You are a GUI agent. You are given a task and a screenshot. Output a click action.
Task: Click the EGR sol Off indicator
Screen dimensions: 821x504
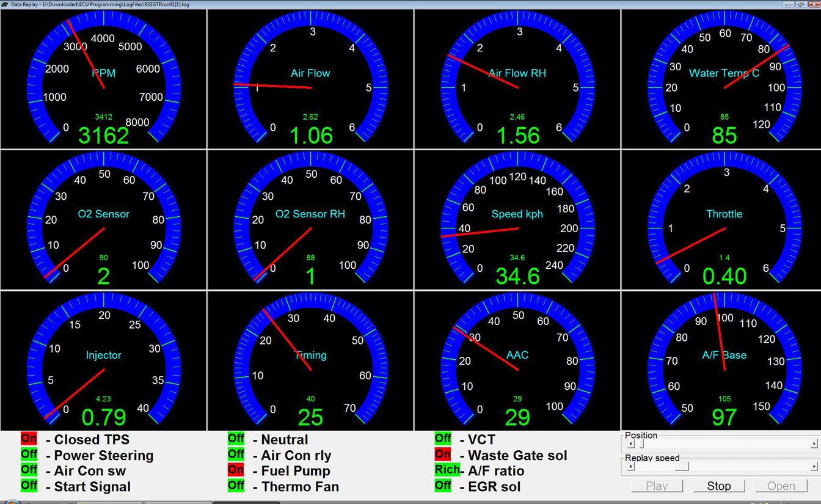[443, 486]
